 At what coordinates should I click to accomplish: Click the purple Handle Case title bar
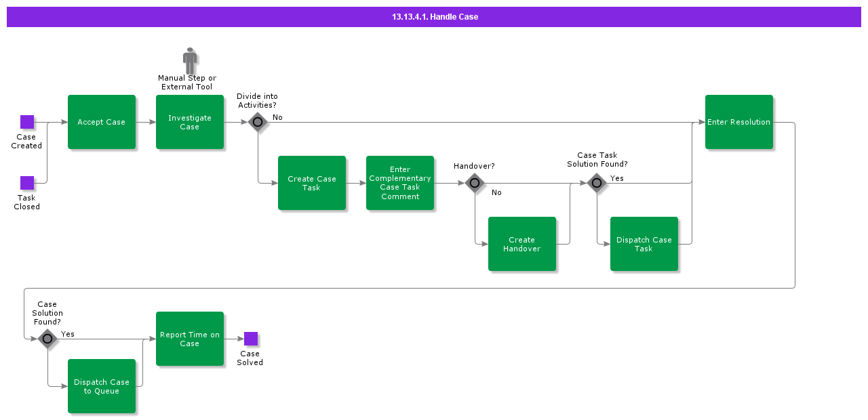coord(434,17)
